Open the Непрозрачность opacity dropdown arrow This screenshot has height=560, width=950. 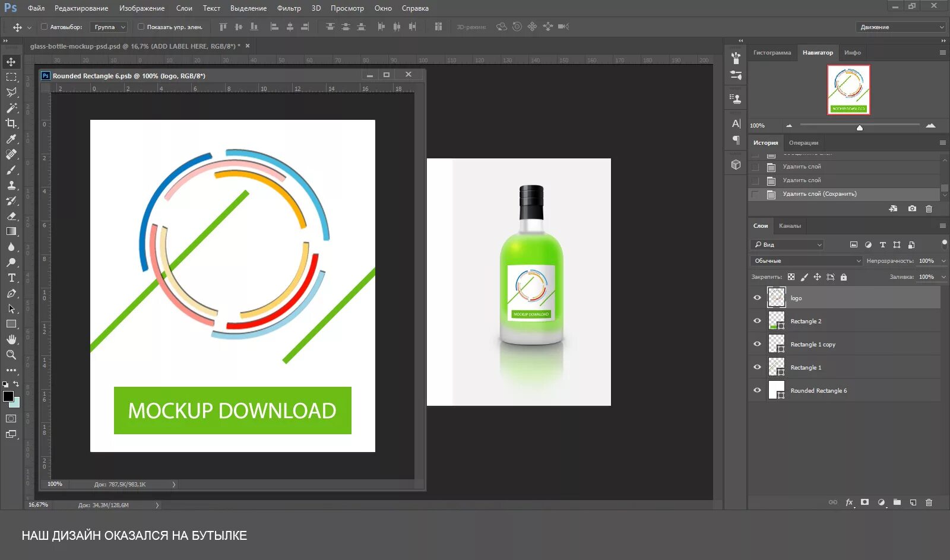943,261
